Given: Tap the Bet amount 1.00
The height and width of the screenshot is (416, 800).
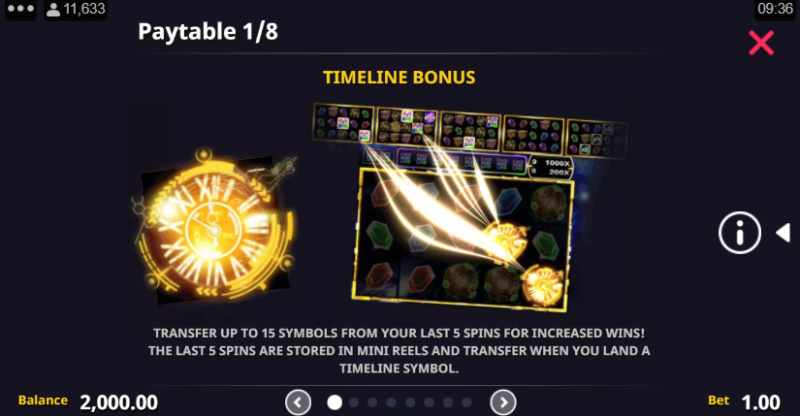Looking at the screenshot, I should click(761, 403).
